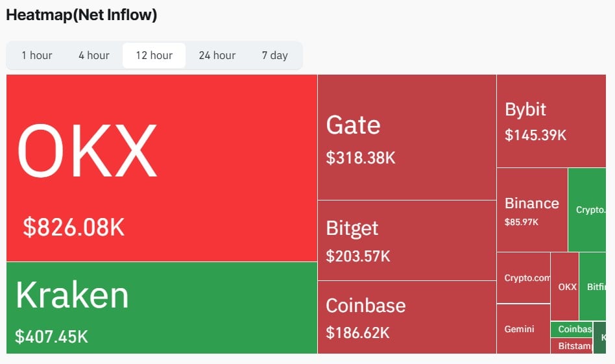Click the Heatmap(Net Inflow) heading
Image resolution: width=615 pixels, height=364 pixels.
(82, 15)
